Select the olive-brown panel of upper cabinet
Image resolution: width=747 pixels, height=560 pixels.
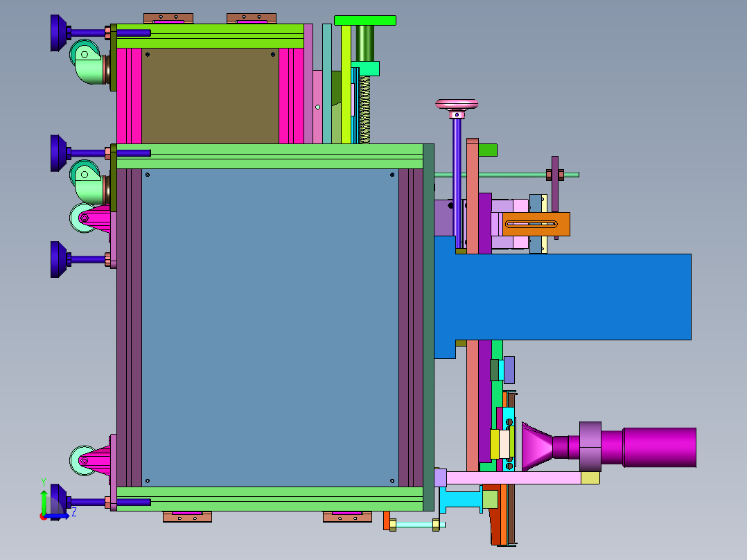(210, 96)
